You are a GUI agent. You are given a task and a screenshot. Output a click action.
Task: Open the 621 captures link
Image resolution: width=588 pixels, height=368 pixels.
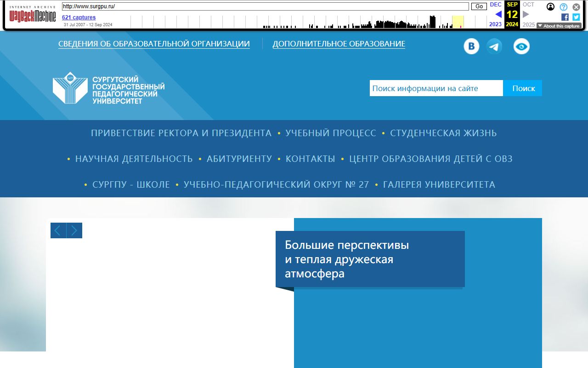79,17
